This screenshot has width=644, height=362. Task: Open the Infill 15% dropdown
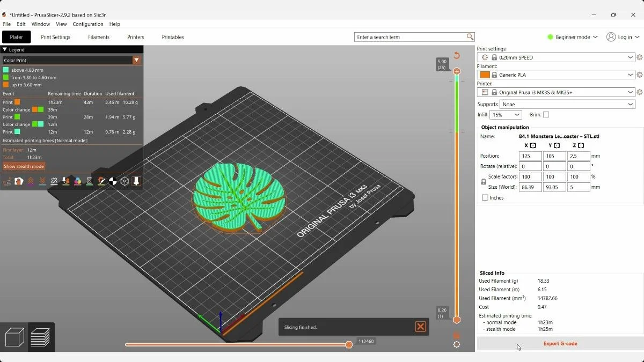[x=506, y=115]
